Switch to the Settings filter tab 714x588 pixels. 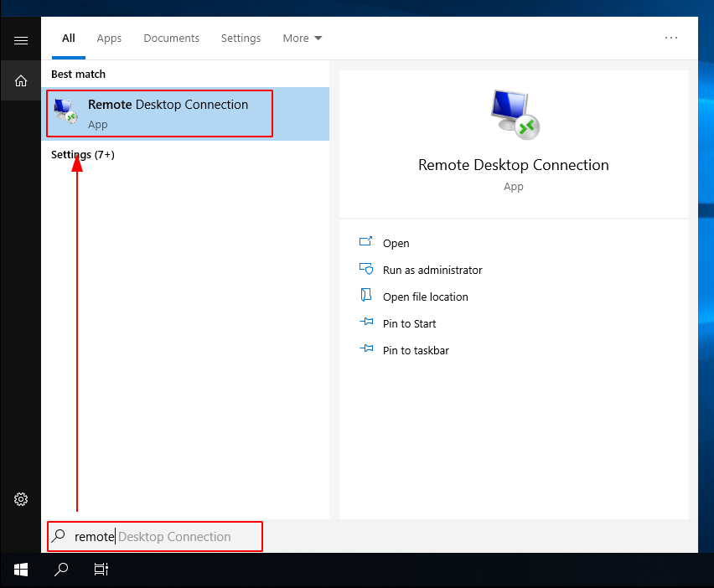click(241, 39)
